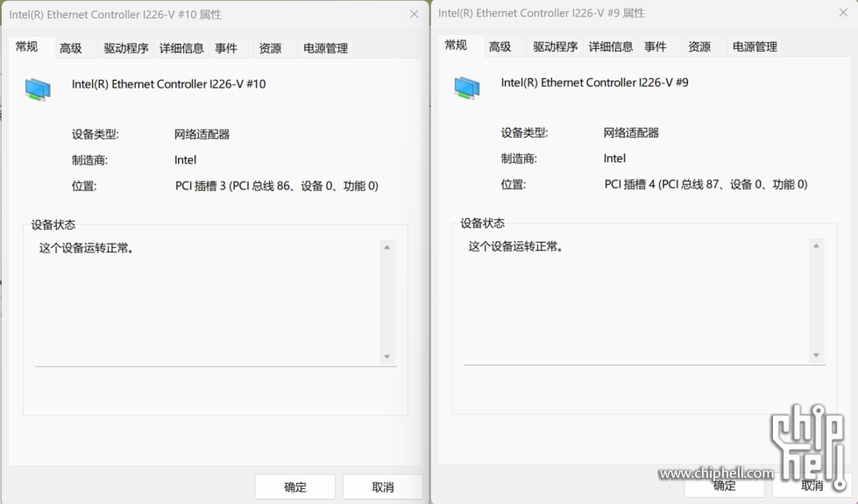
Task: Open 详细信息 tab in I226-V #10 window
Action: click(181, 48)
